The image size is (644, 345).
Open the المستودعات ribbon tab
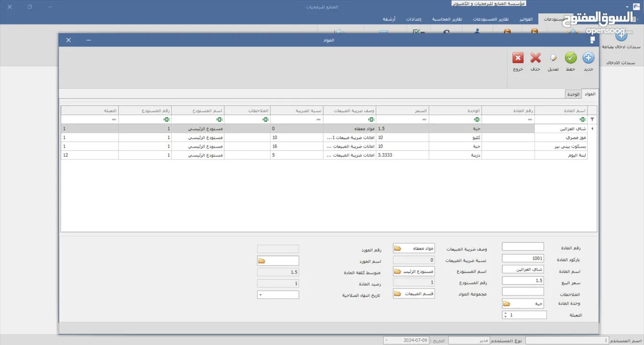556,19
